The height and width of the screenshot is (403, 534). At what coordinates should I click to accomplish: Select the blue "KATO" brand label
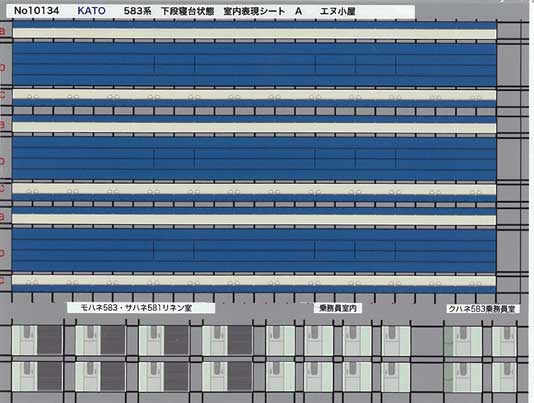(91, 11)
